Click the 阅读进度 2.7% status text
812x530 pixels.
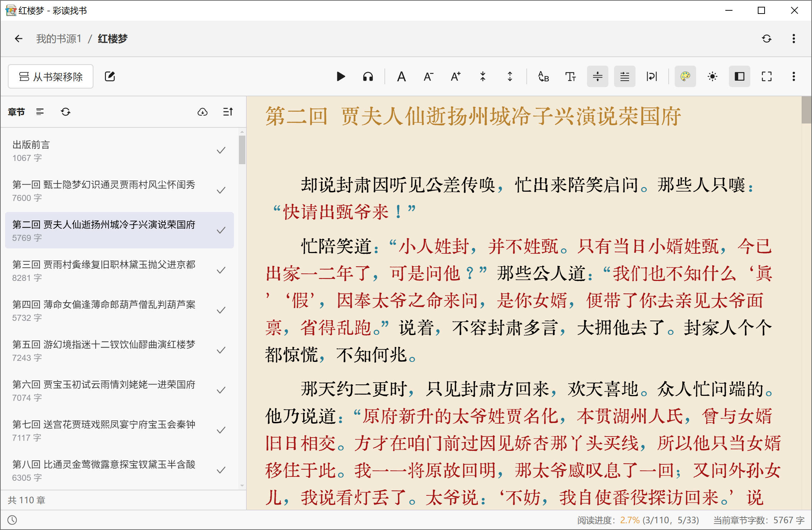tap(638, 520)
